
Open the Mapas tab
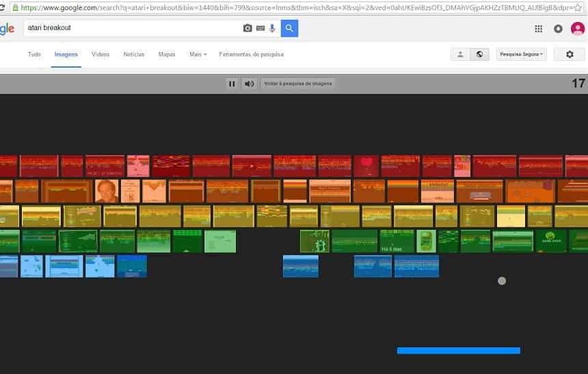click(167, 55)
